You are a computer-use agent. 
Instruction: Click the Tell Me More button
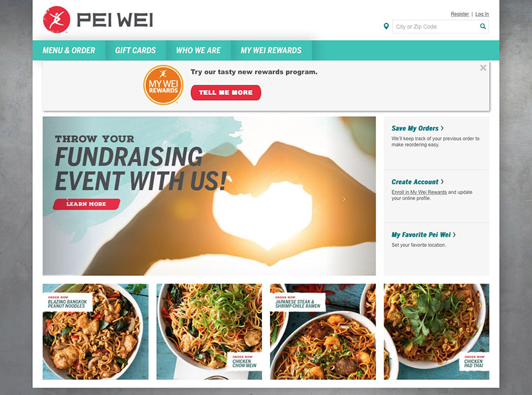pos(226,93)
